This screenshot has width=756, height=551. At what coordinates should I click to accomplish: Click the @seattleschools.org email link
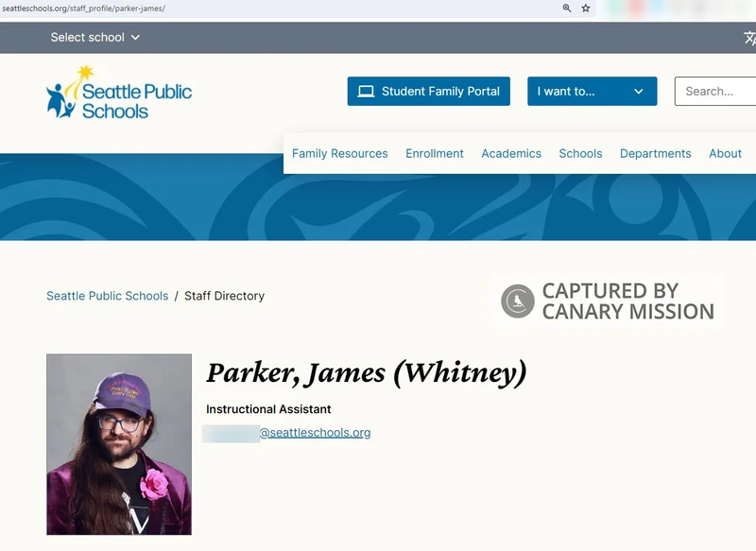pos(316,433)
